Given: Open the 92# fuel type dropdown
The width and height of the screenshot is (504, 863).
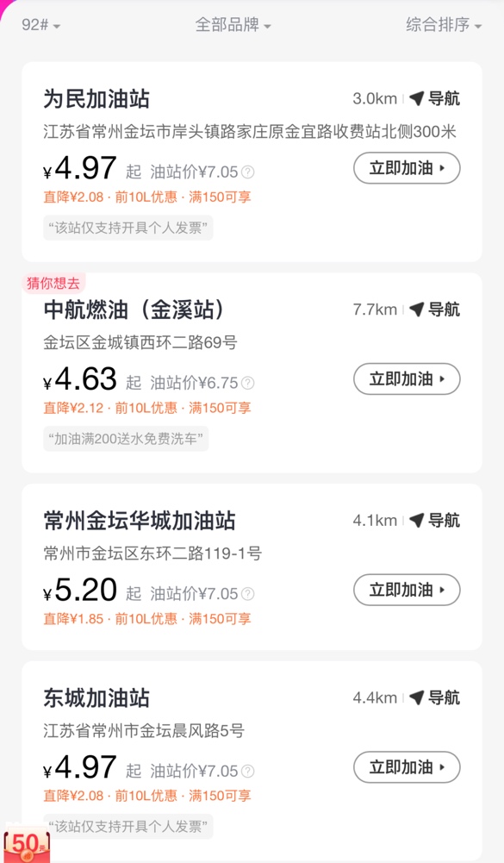Looking at the screenshot, I should point(40,25).
